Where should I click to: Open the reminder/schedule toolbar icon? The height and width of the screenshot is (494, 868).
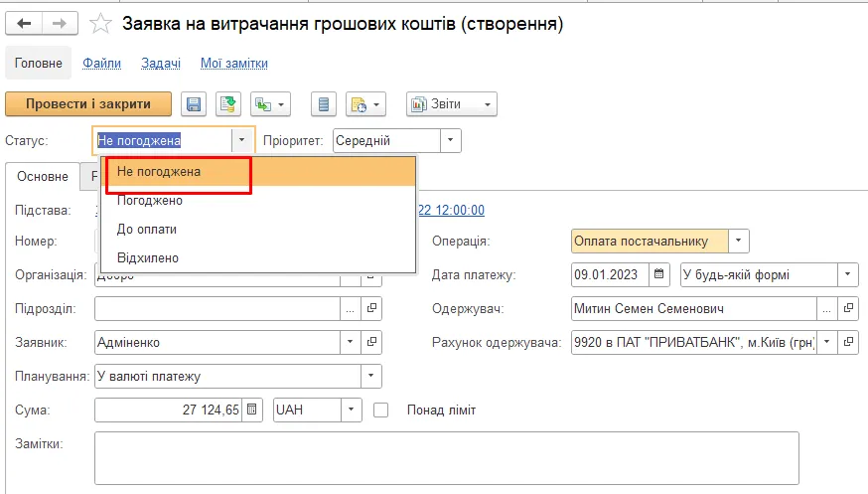coord(365,104)
